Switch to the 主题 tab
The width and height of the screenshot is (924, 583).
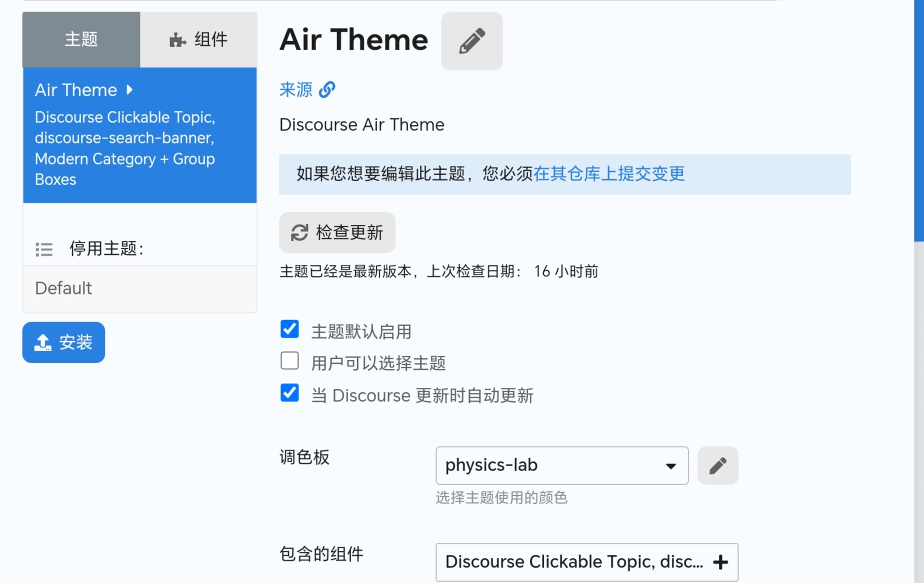81,40
